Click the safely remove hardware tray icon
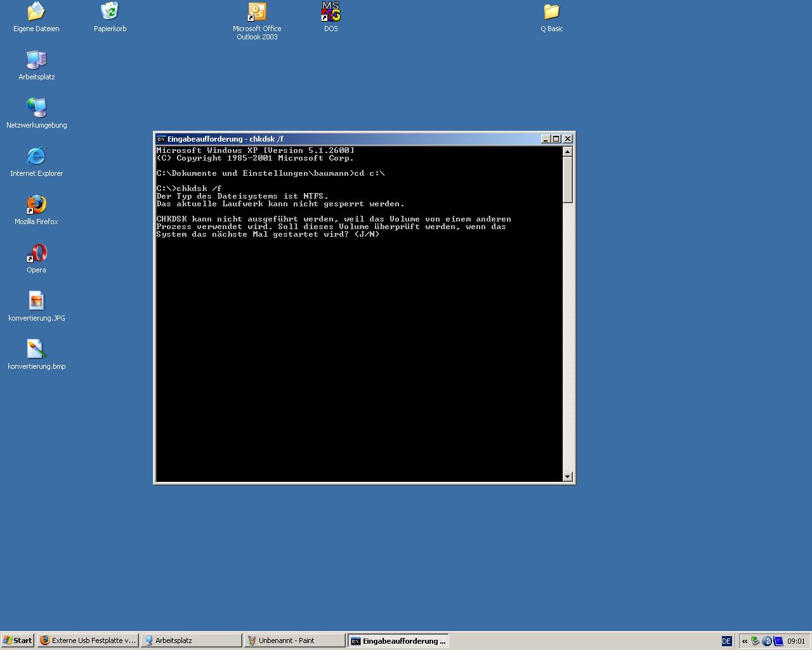Image resolution: width=812 pixels, height=650 pixels. coord(755,641)
